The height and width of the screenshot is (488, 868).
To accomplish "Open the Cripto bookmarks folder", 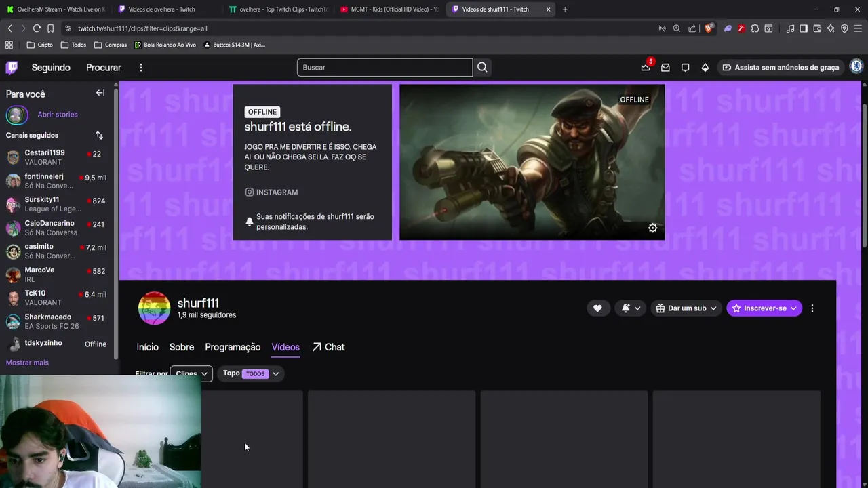I will click(39, 45).
